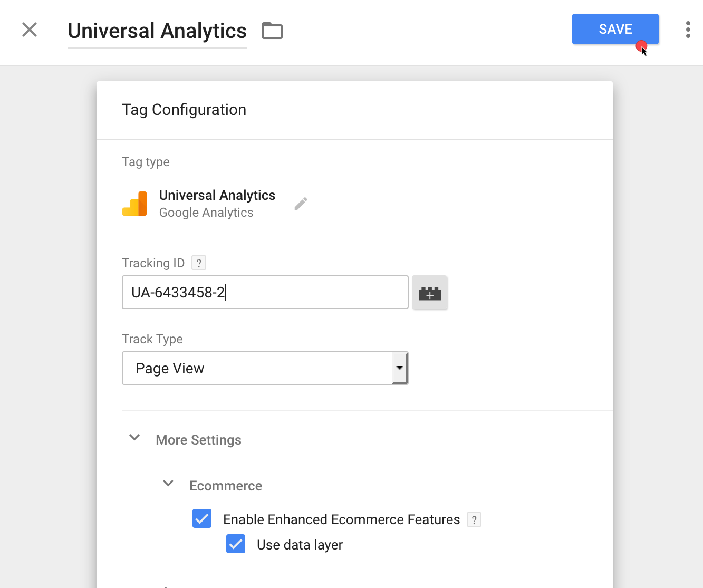Click the Tracking ID help question mark
This screenshot has width=703, height=588.
pyautogui.click(x=199, y=263)
